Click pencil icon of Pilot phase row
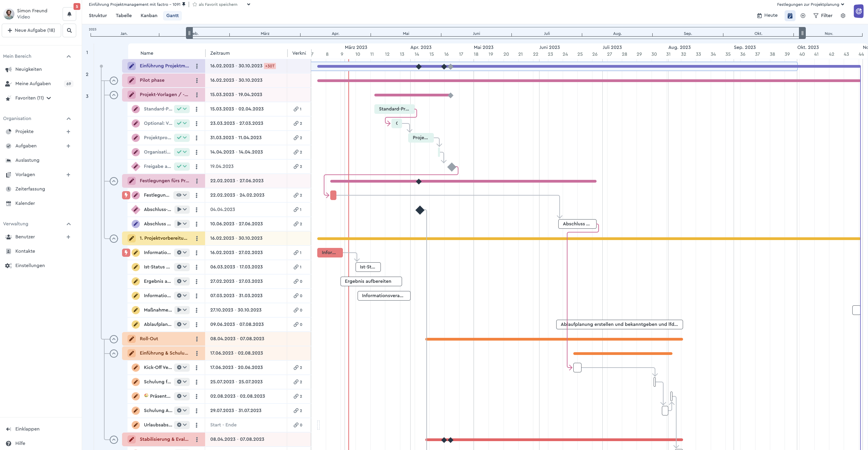Image resolution: width=868 pixels, height=450 pixels. click(x=132, y=80)
